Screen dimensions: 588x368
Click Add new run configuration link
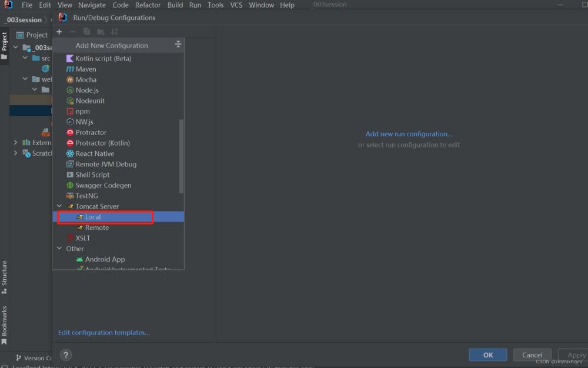(409, 134)
